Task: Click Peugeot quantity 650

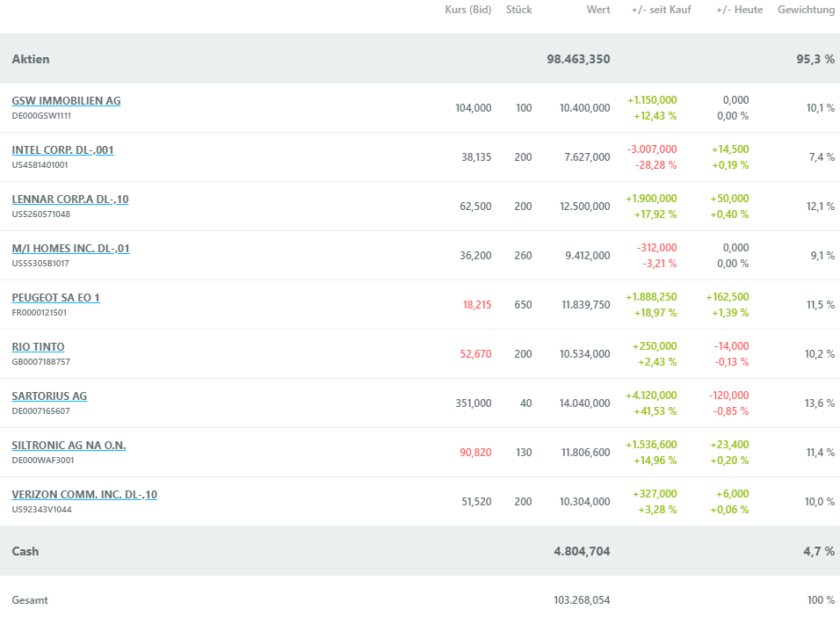Action: 524,305
